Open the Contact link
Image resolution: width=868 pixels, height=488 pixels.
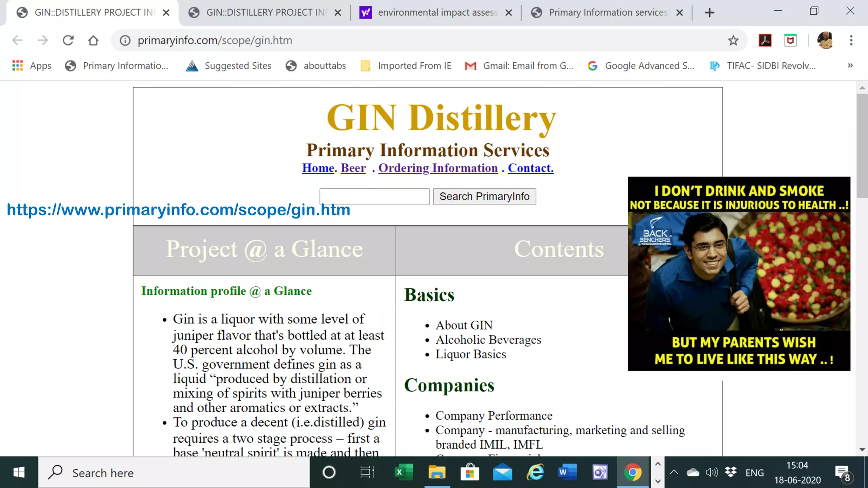[531, 168]
